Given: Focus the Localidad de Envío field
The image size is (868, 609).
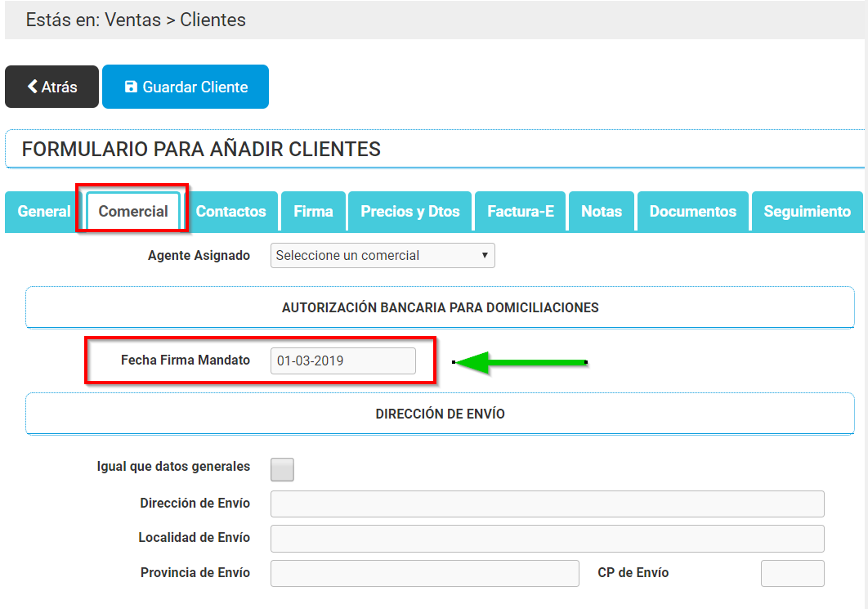Looking at the screenshot, I should (x=548, y=539).
